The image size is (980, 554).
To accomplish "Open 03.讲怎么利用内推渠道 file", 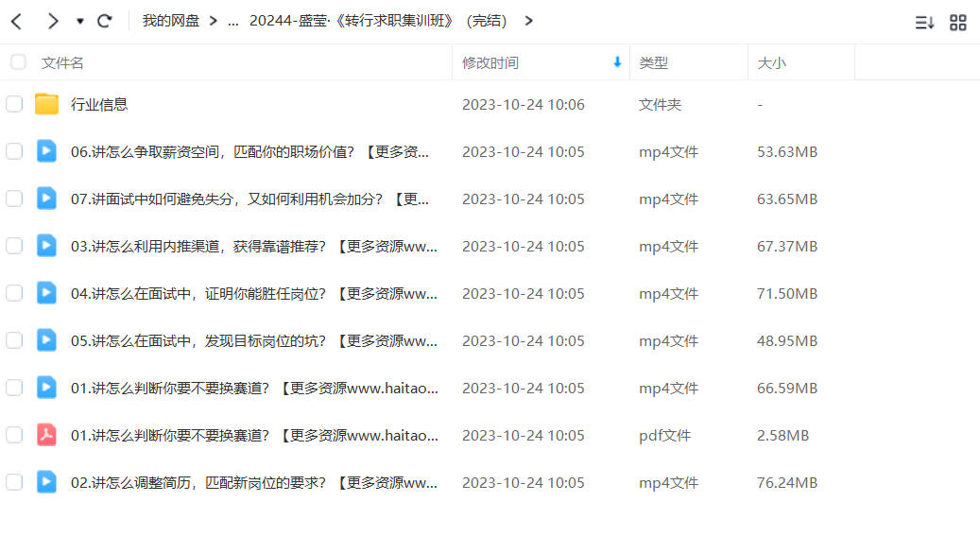I will click(254, 247).
